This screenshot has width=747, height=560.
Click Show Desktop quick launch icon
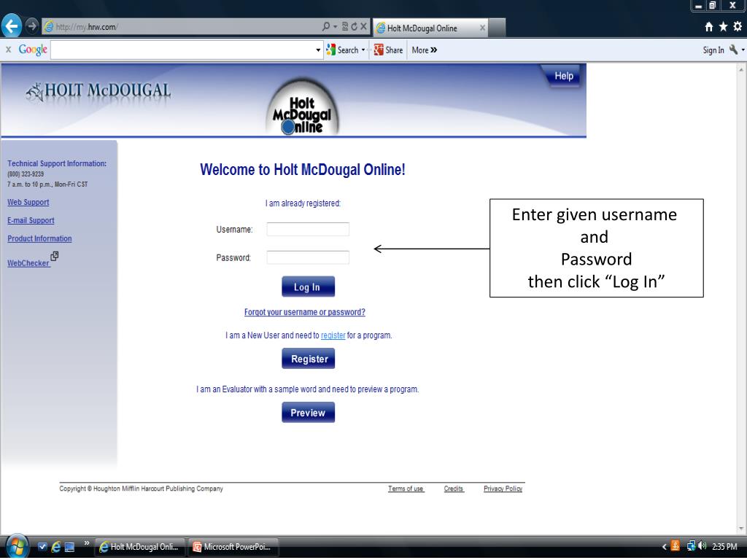(69, 547)
